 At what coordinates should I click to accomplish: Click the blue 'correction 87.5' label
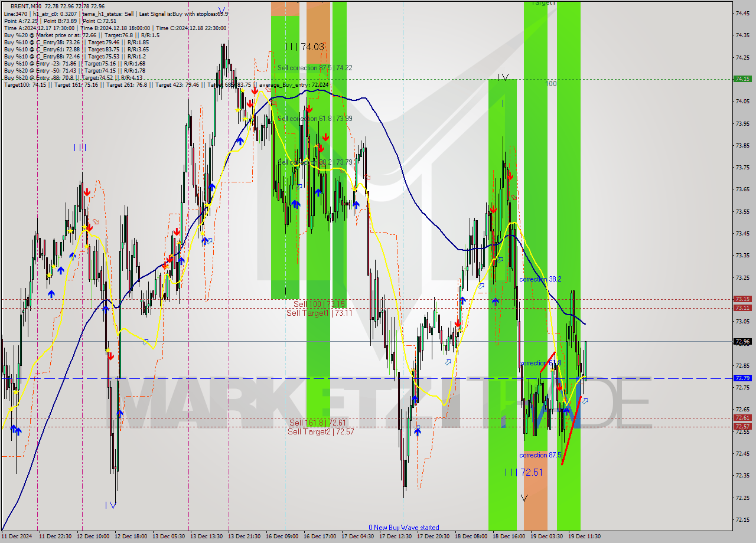pyautogui.click(x=540, y=455)
